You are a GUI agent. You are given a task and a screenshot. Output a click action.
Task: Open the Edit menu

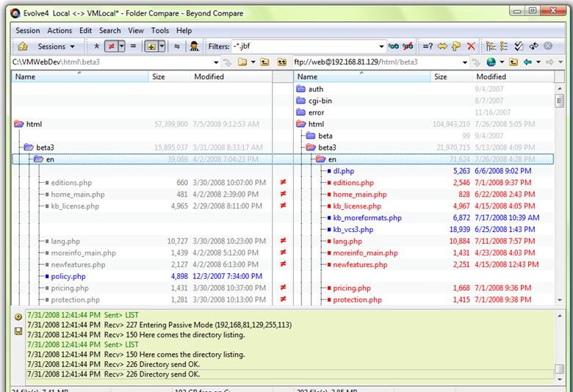click(85, 31)
